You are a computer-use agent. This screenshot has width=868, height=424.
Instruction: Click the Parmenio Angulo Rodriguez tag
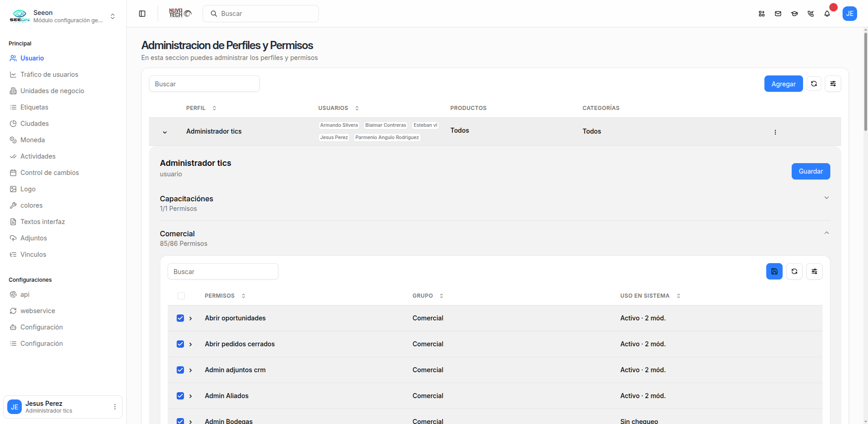click(387, 137)
